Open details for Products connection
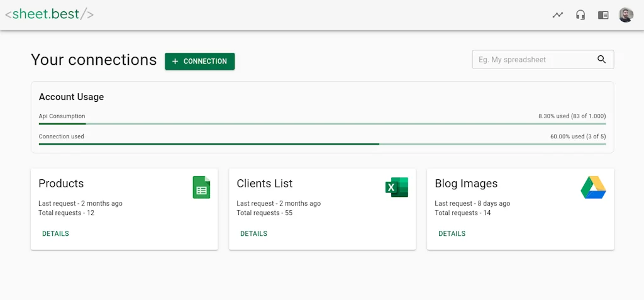Screen dimensions: 644x300 point(55,233)
